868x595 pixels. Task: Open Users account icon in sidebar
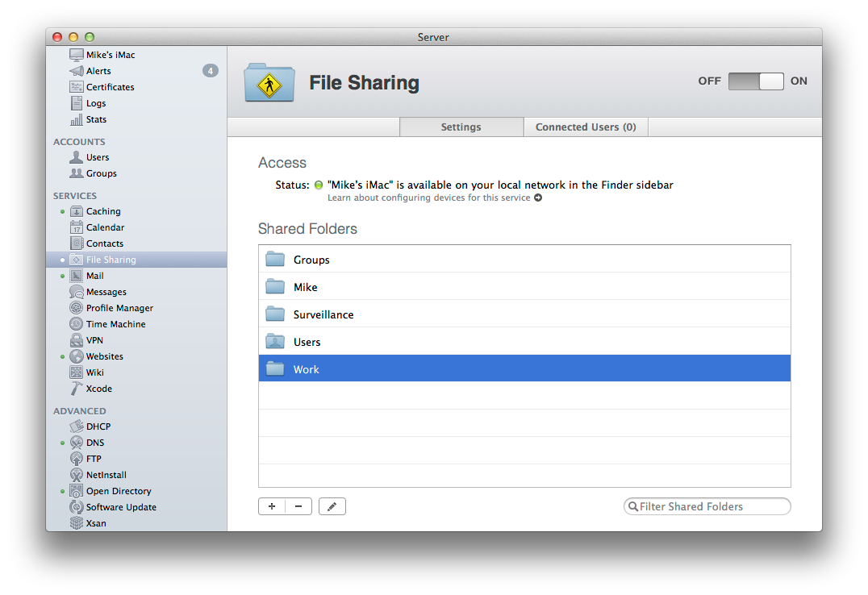coord(77,157)
